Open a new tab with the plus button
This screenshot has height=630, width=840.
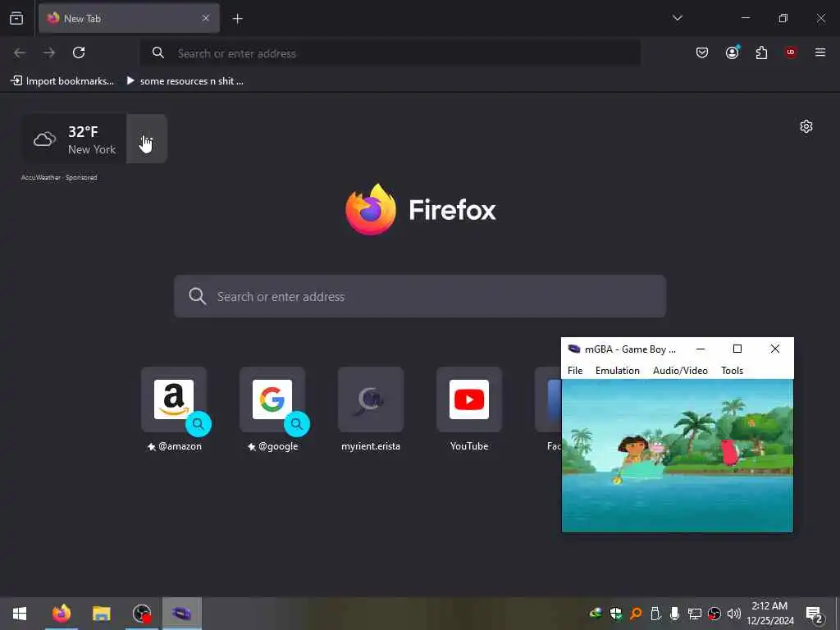(x=237, y=19)
